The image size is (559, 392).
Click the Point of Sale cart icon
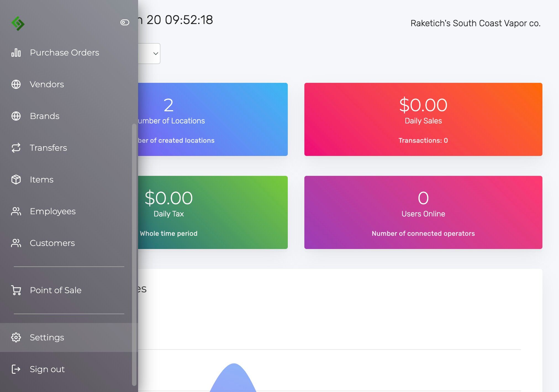[16, 290]
